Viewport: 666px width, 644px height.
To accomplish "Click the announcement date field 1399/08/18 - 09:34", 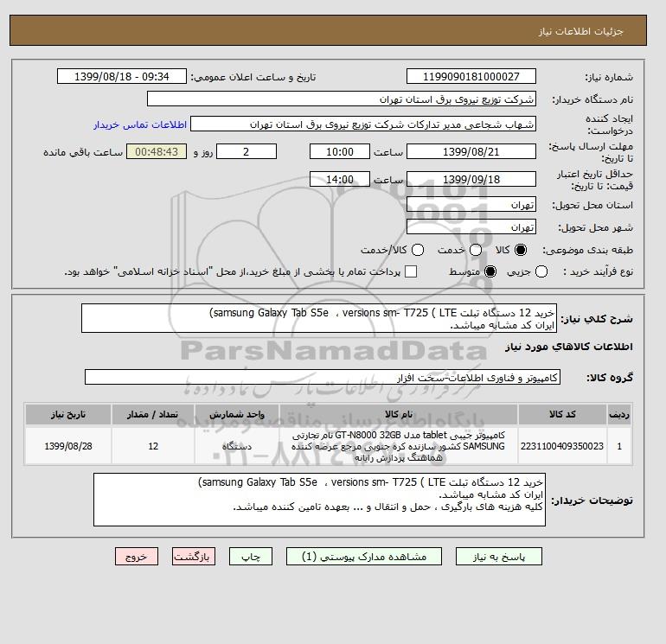I will click(121, 76).
